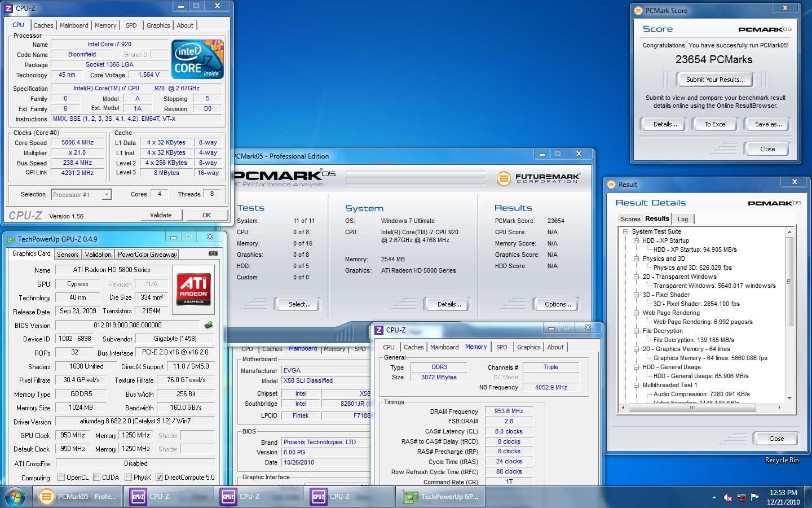This screenshot has height=508, width=812.
Task: Click the CPU-Z title bar Z icon
Action: point(8,8)
